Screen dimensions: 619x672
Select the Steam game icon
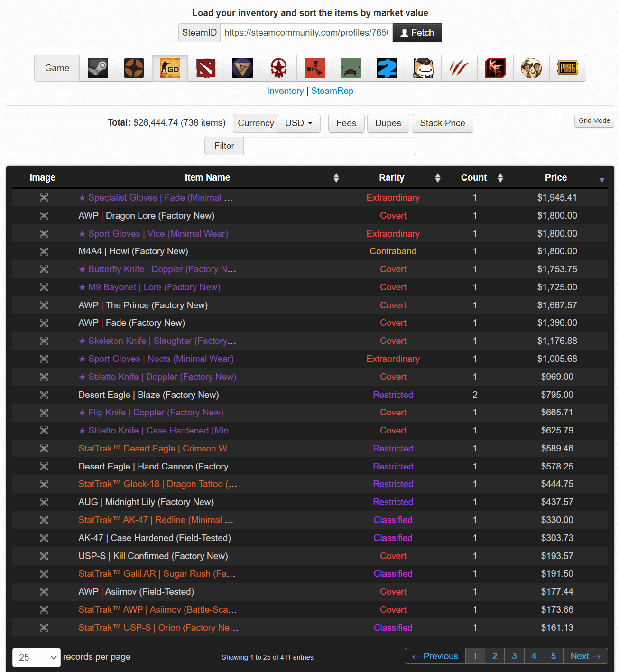(98, 68)
